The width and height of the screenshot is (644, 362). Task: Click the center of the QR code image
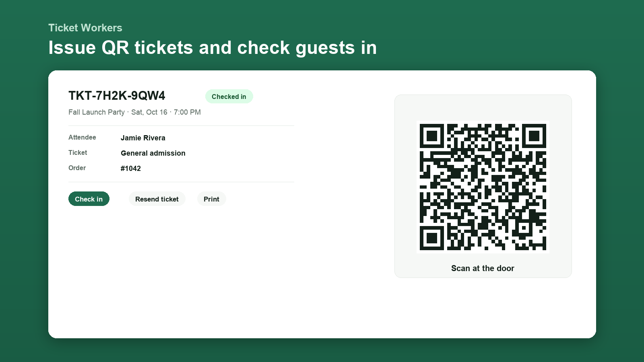[483, 187]
